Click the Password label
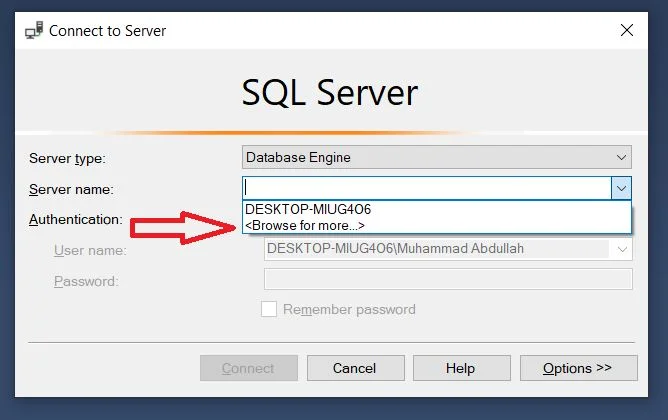 pyautogui.click(x=86, y=281)
